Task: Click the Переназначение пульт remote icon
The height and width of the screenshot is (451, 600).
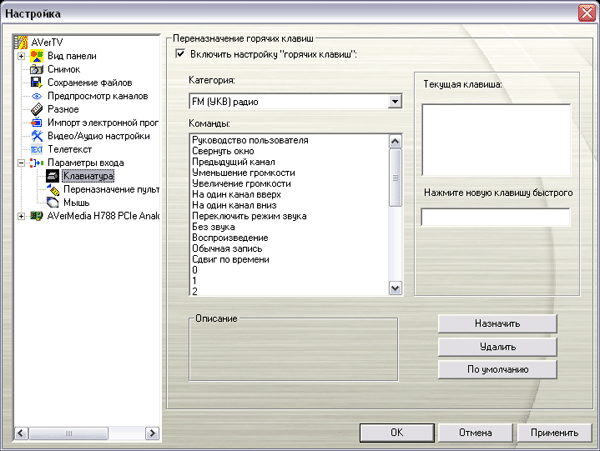Action: coord(53,189)
